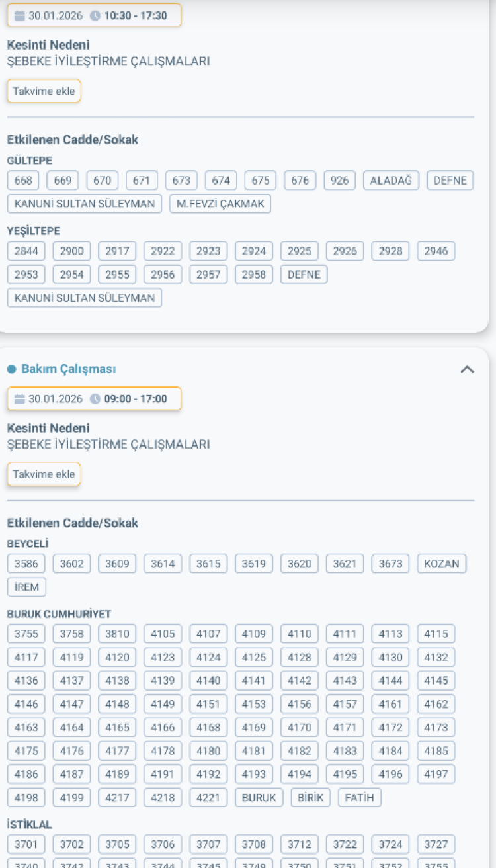Select the FATİH street chip

359,797
